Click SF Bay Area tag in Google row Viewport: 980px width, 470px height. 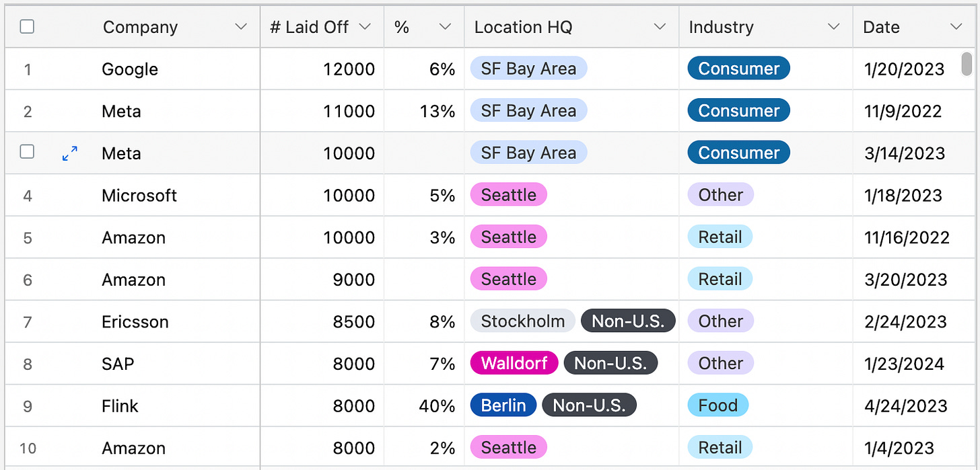click(x=528, y=69)
